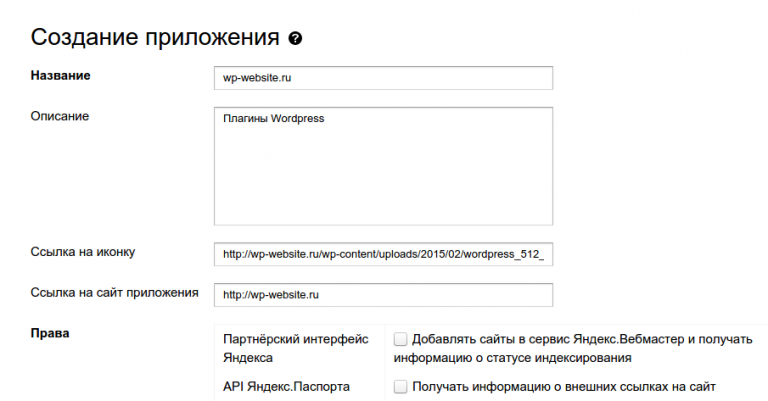Image resolution: width=768 pixels, height=401 pixels.
Task: Click the Добавлять сайты в сервис label text
Action: point(580,339)
